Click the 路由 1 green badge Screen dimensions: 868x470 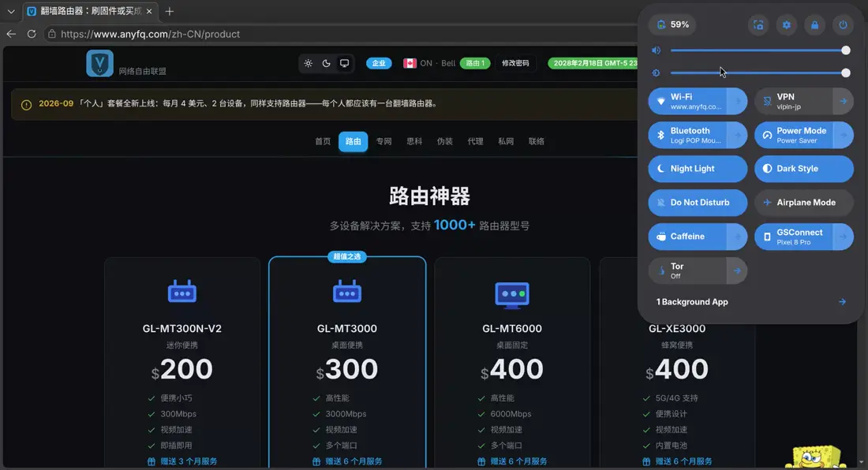pyautogui.click(x=475, y=63)
